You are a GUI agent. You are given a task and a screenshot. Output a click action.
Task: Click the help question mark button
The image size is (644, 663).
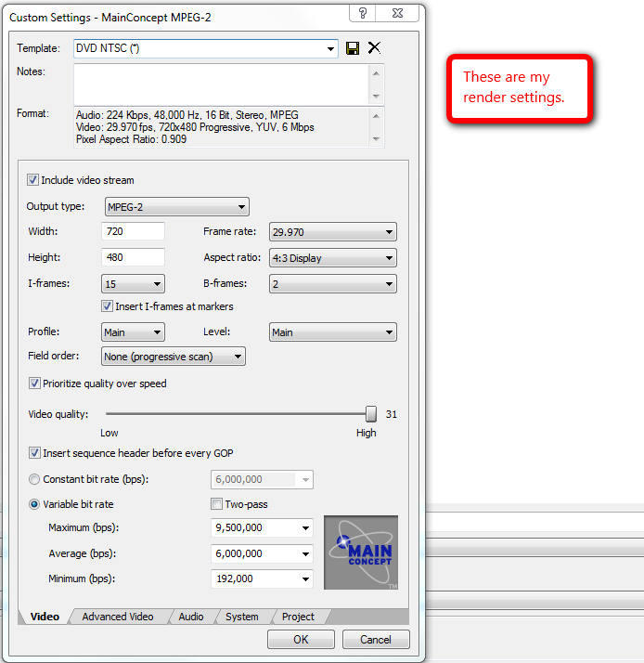point(363,12)
